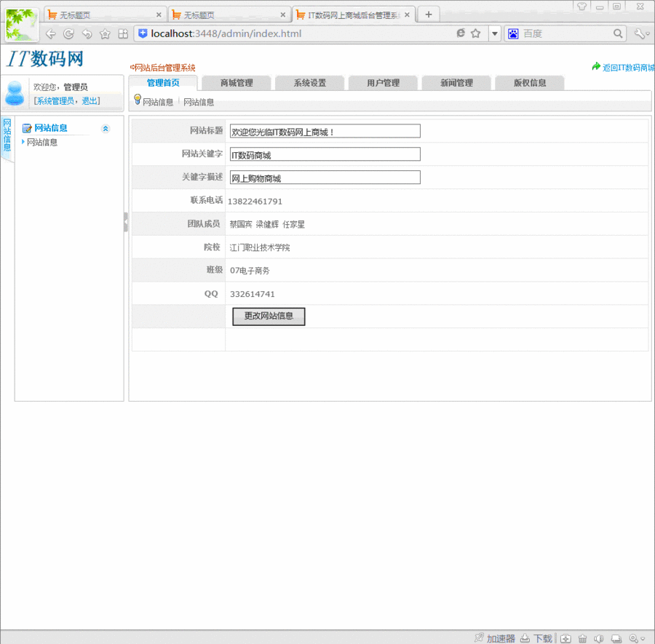
Task: Click the skin shirt icon in title bar
Action: [x=582, y=7]
